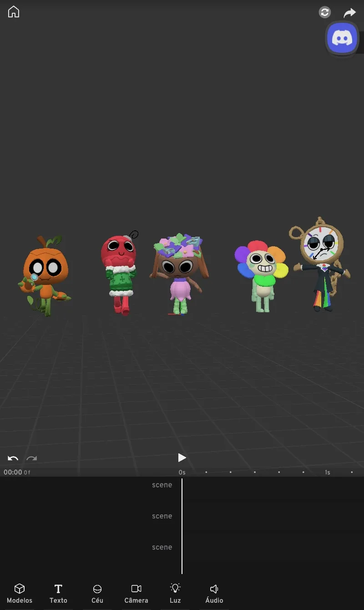Screen dimensions: 364x610
Task: Open the Áudio tab
Action: coord(214,594)
